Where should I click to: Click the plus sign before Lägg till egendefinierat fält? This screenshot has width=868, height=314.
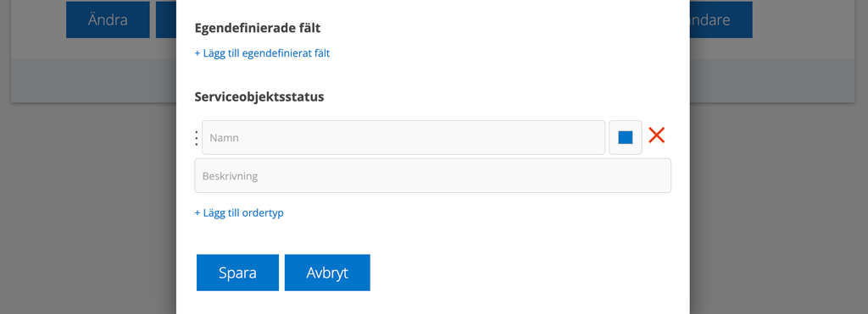(198, 53)
